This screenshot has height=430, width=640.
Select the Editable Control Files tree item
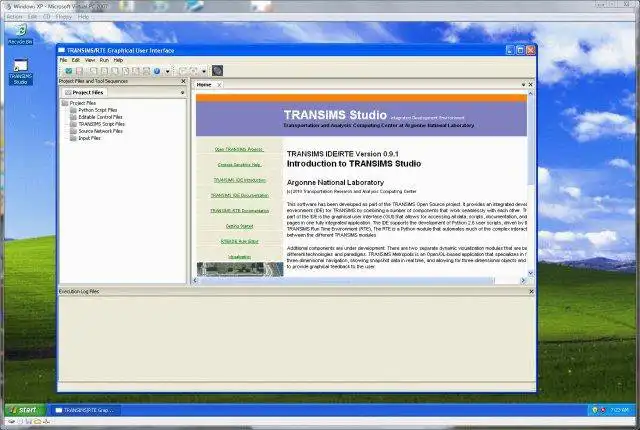(100, 117)
